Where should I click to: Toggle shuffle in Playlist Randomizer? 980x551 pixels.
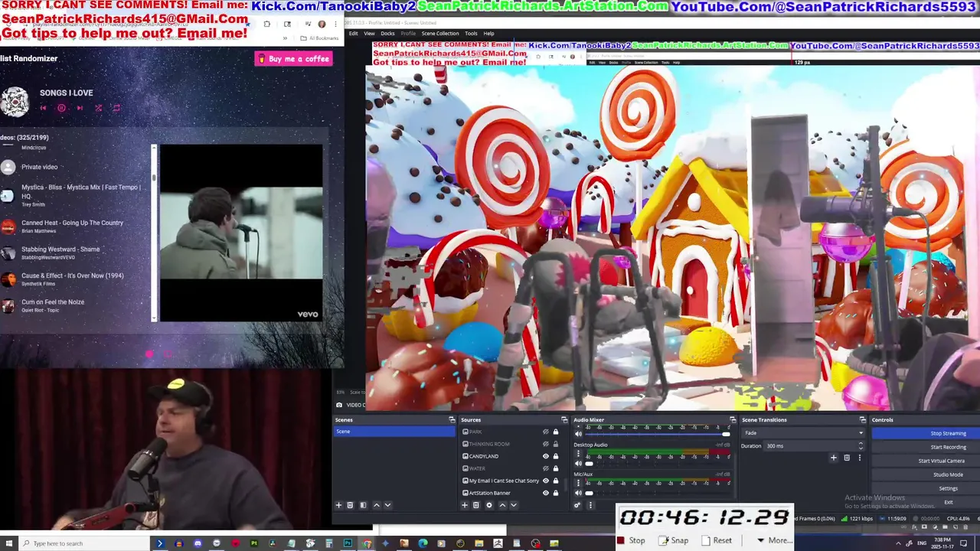click(98, 108)
